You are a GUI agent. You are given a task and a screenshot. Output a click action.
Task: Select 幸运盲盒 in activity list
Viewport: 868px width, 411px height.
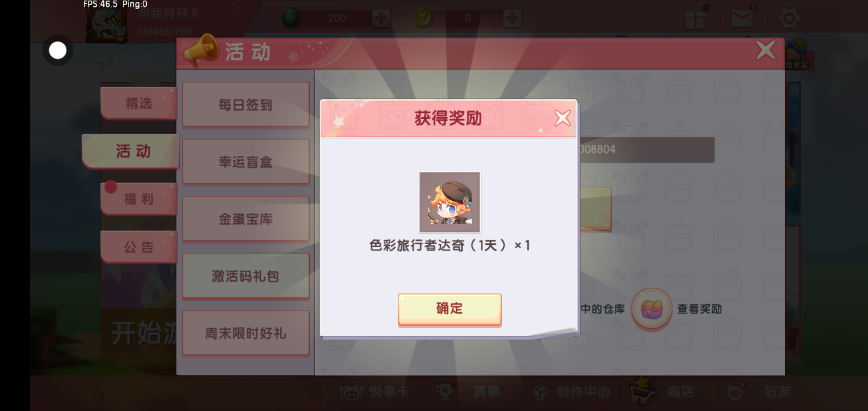pyautogui.click(x=246, y=162)
